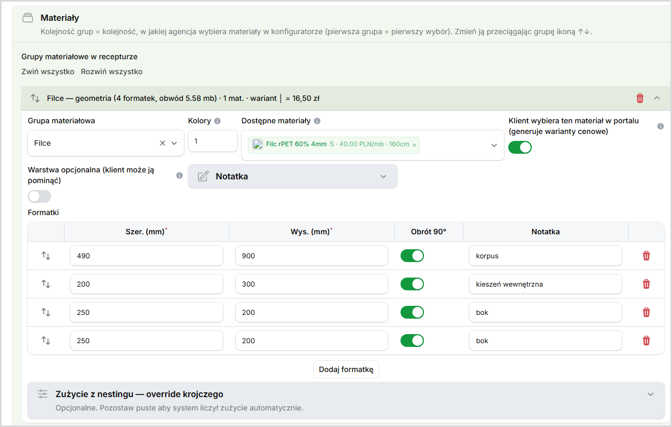
Task: Click the Szer. (mm) column header
Action: [x=146, y=232]
